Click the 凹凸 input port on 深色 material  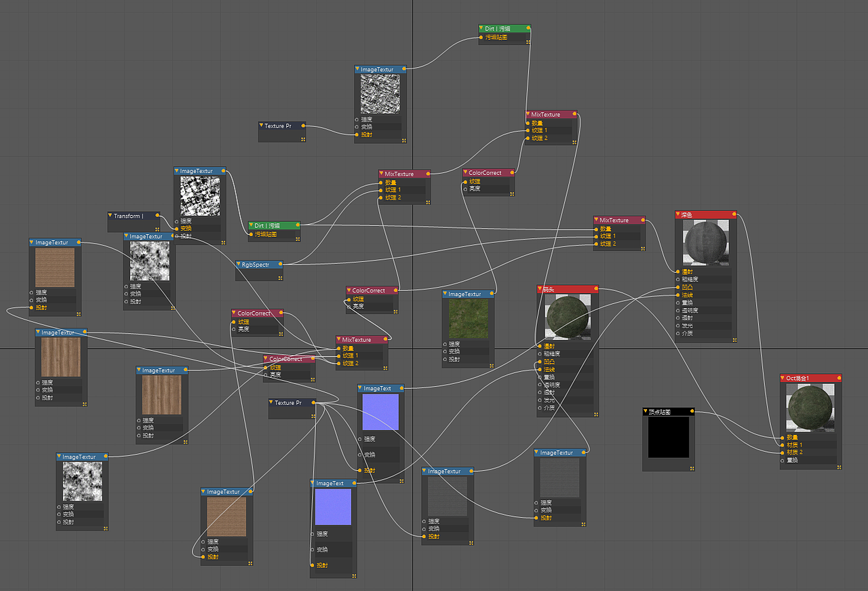(677, 287)
